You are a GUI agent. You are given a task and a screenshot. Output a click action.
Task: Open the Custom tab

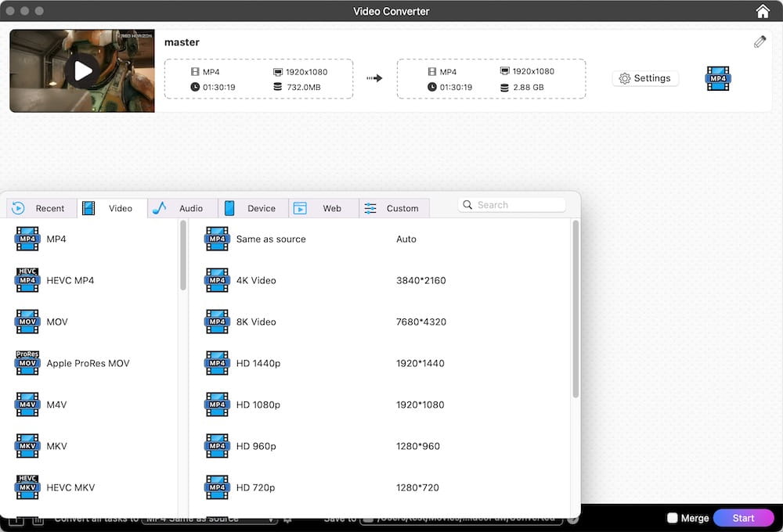point(393,208)
